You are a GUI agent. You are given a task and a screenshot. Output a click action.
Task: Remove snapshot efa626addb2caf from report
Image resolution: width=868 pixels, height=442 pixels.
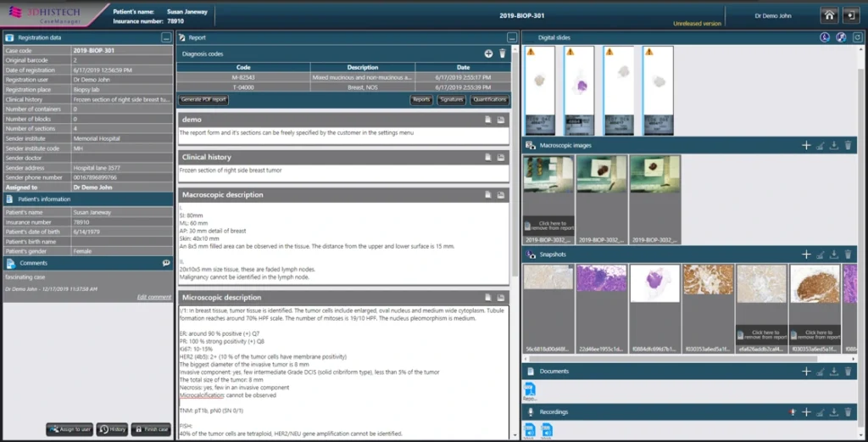(762, 335)
